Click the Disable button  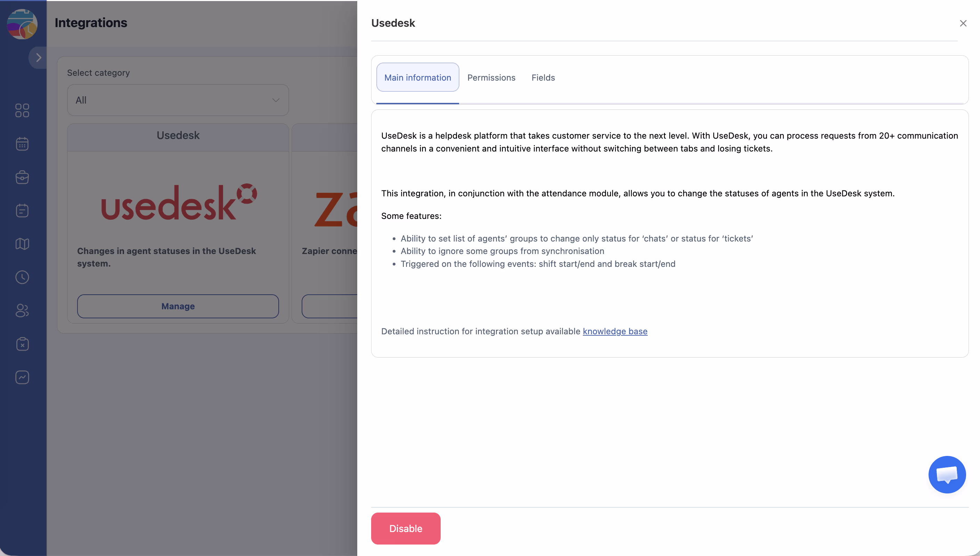pyautogui.click(x=406, y=529)
